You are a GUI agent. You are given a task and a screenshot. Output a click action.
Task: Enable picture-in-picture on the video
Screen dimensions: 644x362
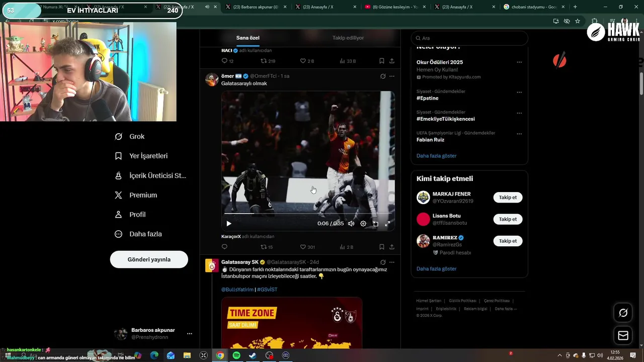pos(375,224)
